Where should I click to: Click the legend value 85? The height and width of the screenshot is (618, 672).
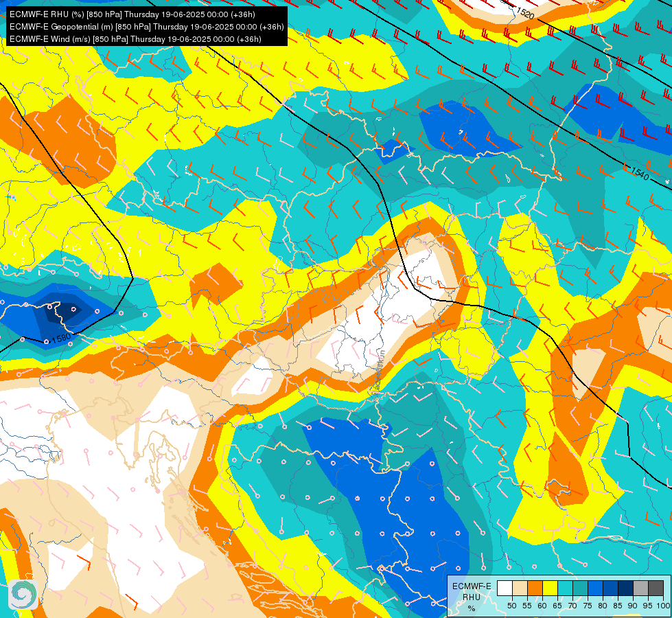click(618, 606)
